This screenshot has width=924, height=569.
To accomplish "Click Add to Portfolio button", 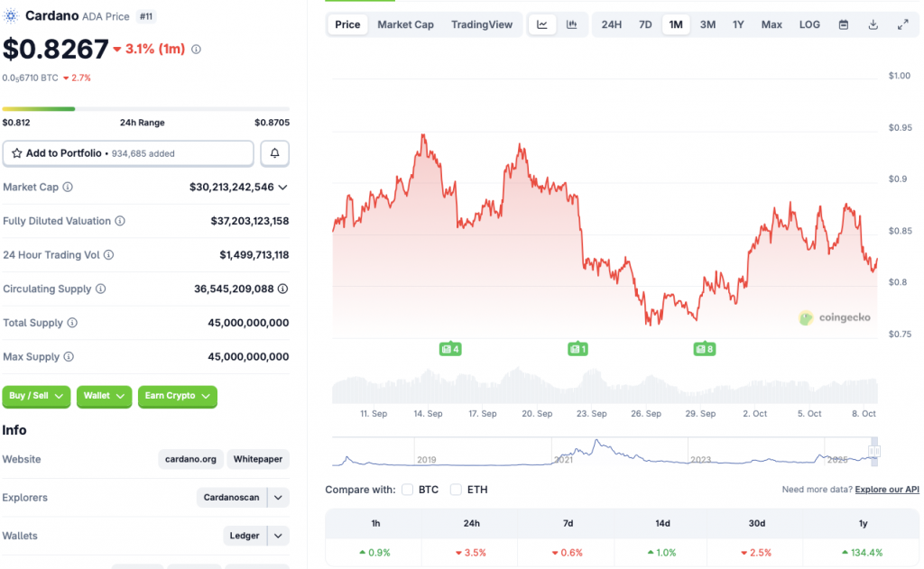I will pos(128,153).
